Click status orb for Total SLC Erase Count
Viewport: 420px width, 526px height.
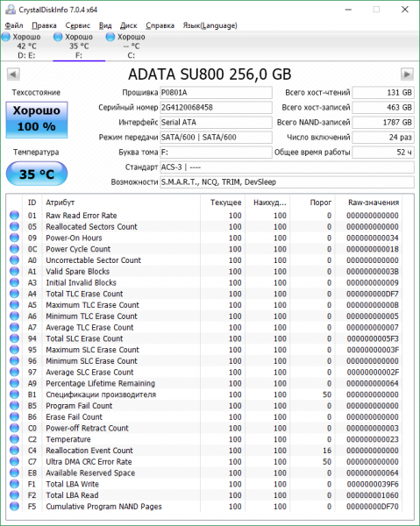click(14, 338)
